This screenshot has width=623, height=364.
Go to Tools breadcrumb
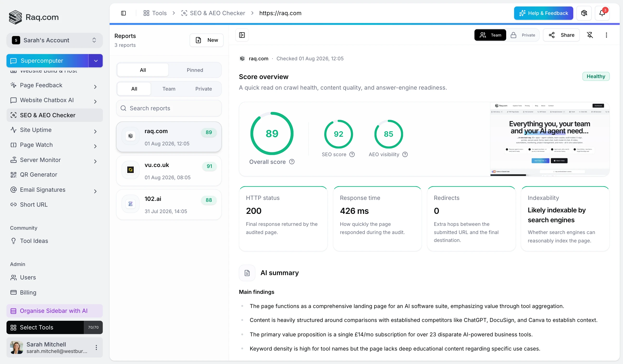pyautogui.click(x=155, y=13)
